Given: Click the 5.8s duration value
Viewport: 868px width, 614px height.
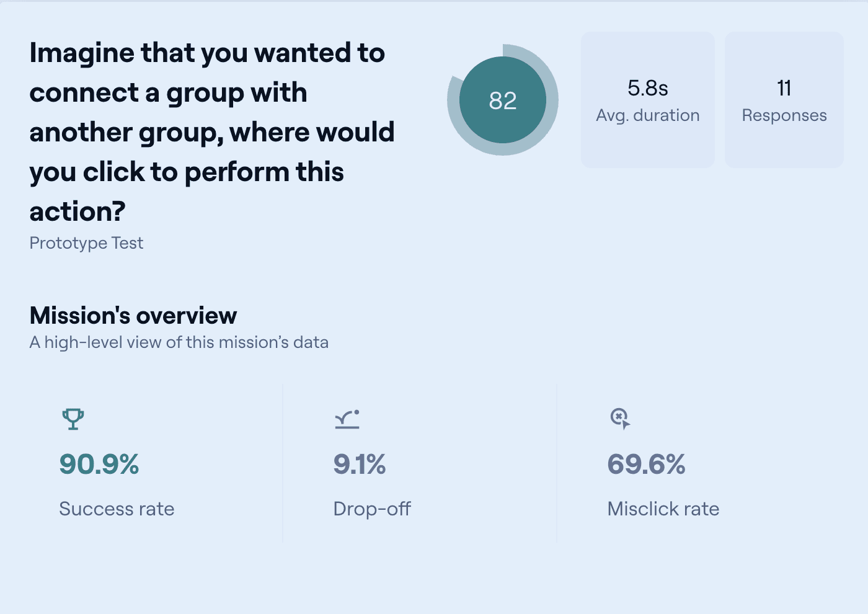Looking at the screenshot, I should point(648,88).
